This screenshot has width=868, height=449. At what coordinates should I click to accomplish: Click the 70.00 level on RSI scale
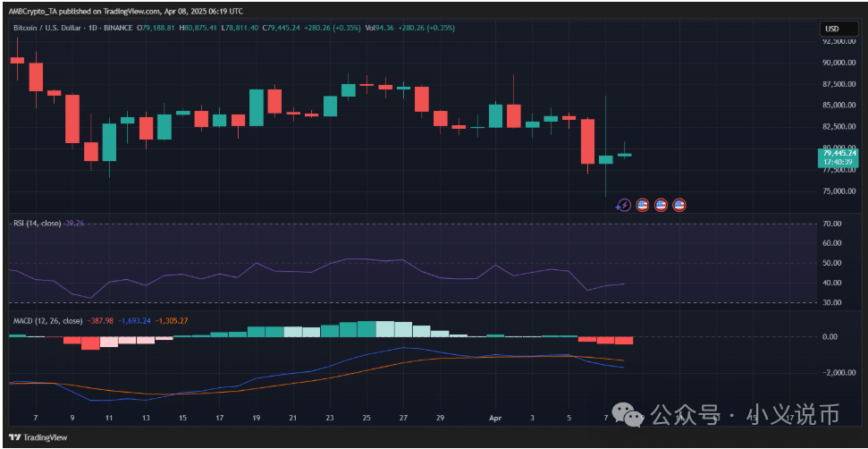click(x=830, y=224)
